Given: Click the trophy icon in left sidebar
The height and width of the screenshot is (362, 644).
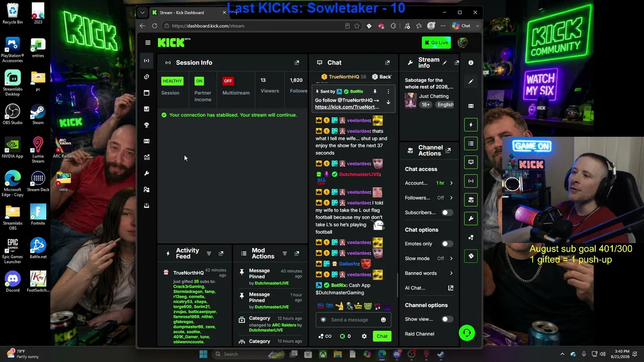Looking at the screenshot, I should click(x=146, y=125).
